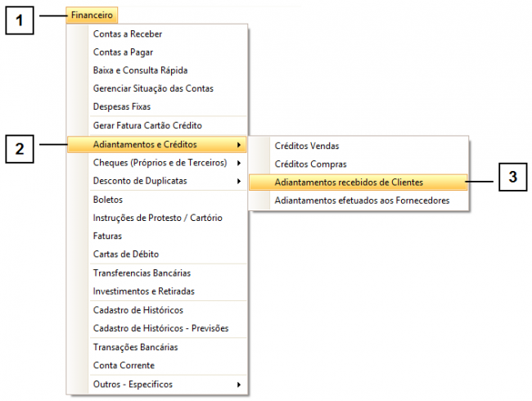Open the Financeiro menu
Screen dimensions: 532x401
click(x=91, y=15)
